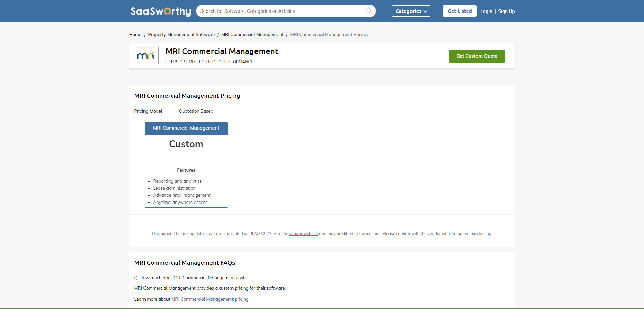The width and height of the screenshot is (644, 309).
Task: Click the SaaSworthy logo
Action: click(161, 11)
